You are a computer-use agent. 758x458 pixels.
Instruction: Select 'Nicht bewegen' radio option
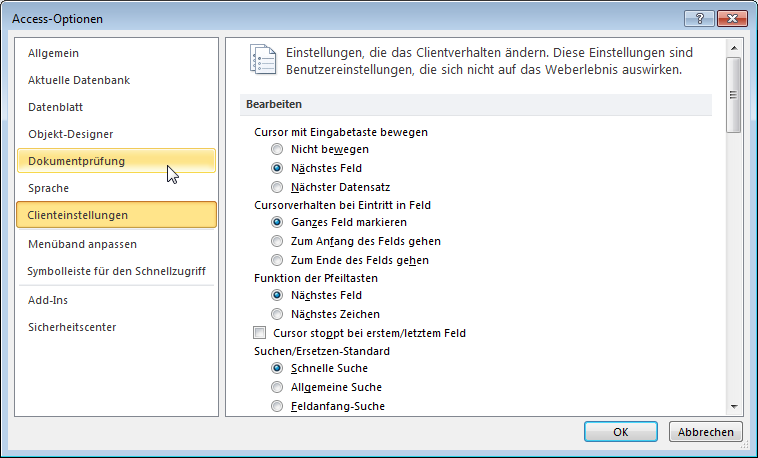[278, 149]
